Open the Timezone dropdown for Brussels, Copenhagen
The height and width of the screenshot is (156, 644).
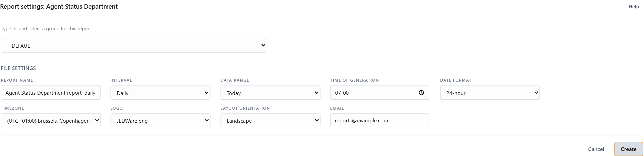point(51,120)
